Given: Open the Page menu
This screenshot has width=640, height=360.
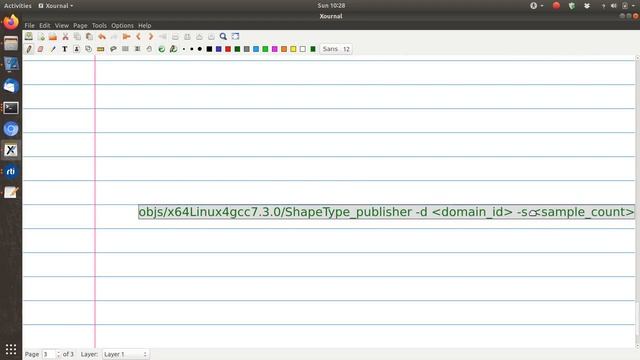Looking at the screenshot, I should (x=80, y=25).
